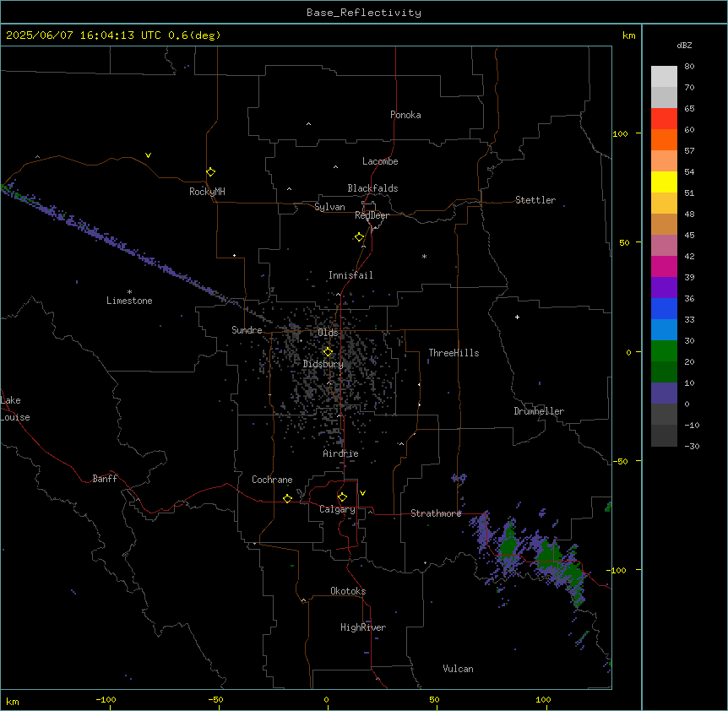728x711 pixels.
Task: Click the RockyMH label
Action: click(207, 192)
